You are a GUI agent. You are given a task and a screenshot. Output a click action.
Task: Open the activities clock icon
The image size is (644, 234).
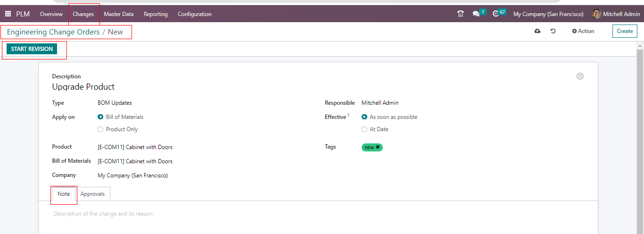[495, 14]
